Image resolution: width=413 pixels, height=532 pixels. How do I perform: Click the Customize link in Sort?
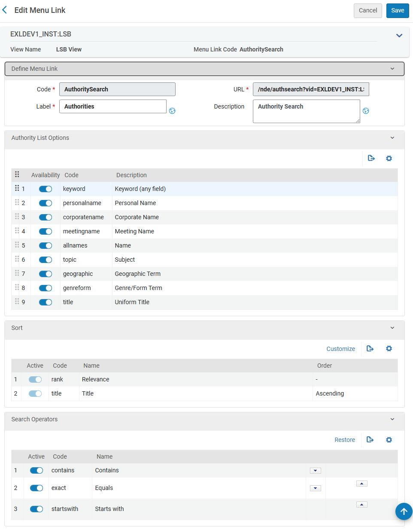pos(340,349)
